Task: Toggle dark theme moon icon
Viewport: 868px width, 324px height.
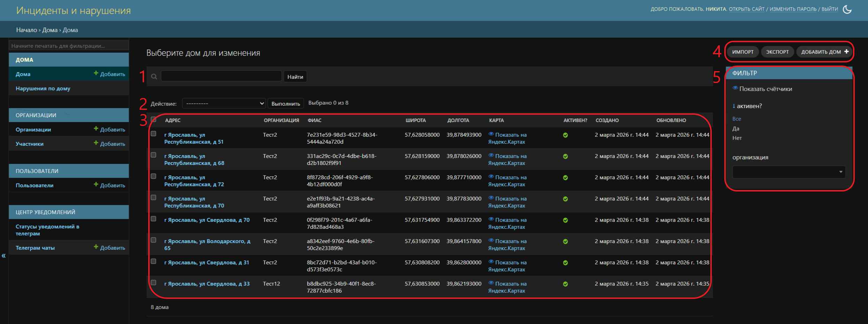Action: coord(847,9)
